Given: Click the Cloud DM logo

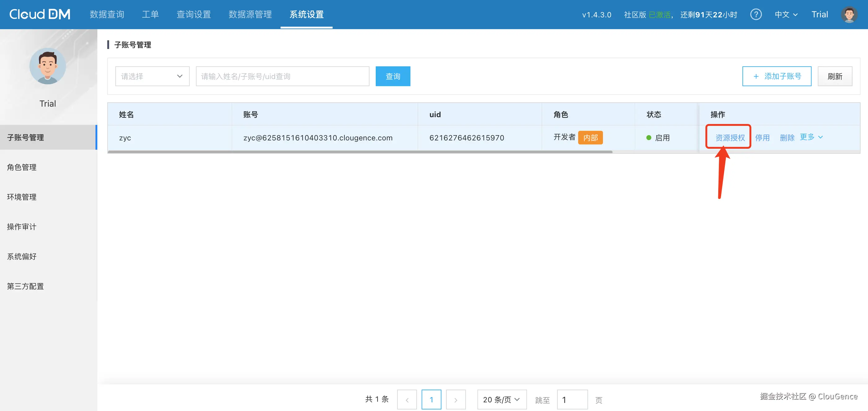Looking at the screenshot, I should coord(40,15).
